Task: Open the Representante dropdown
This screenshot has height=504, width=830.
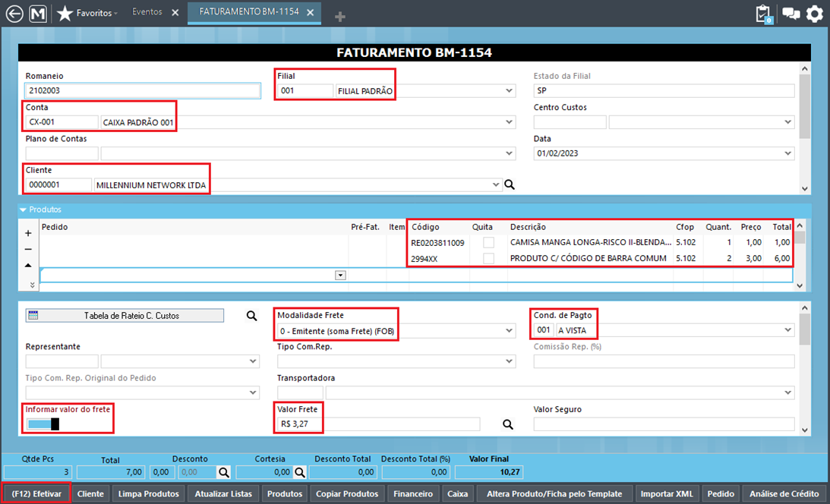Action: (x=253, y=362)
